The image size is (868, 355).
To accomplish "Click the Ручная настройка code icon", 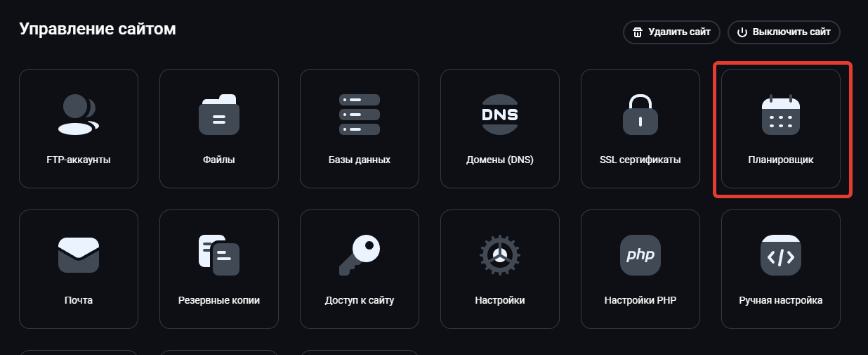I will [x=781, y=254].
